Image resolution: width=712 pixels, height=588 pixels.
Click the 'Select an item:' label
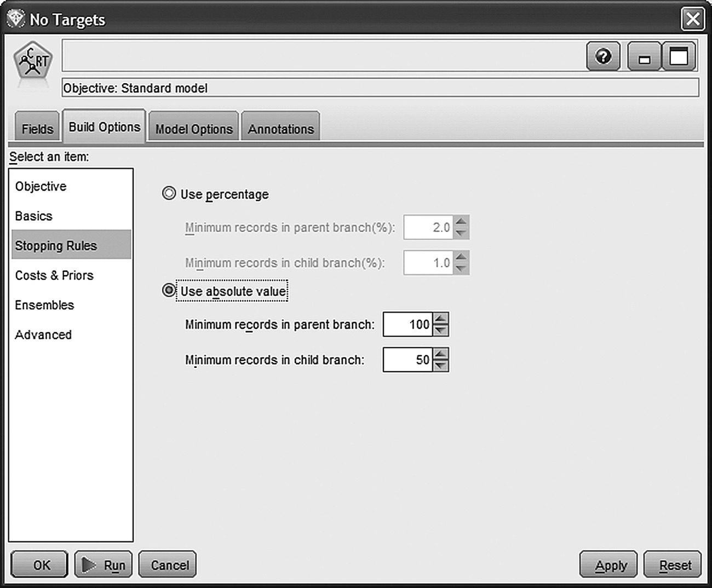[x=49, y=157]
